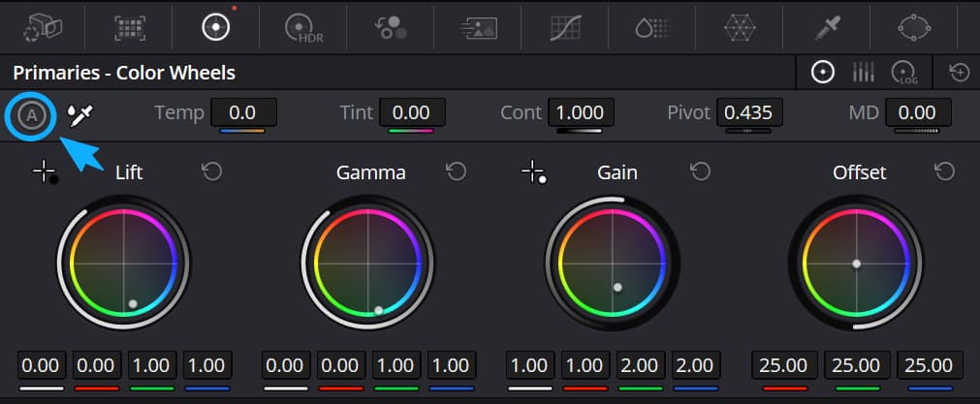Screen dimensions: 980x404
Task: Click the Lift red value field
Action: pos(97,365)
